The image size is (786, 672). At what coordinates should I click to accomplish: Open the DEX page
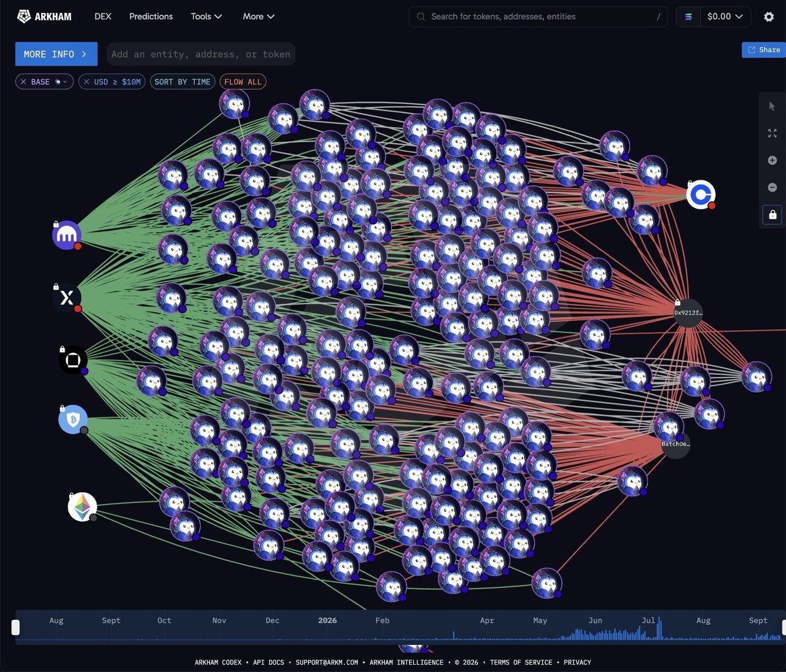point(103,17)
